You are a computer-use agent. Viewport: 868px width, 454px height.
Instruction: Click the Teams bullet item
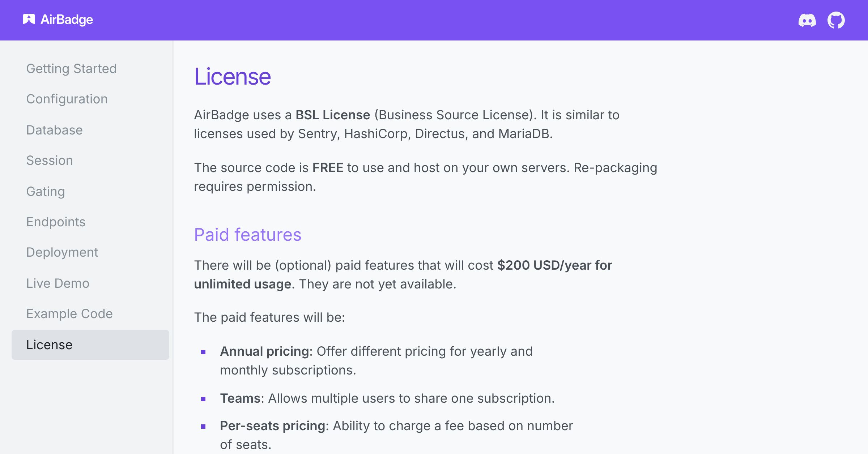point(387,398)
